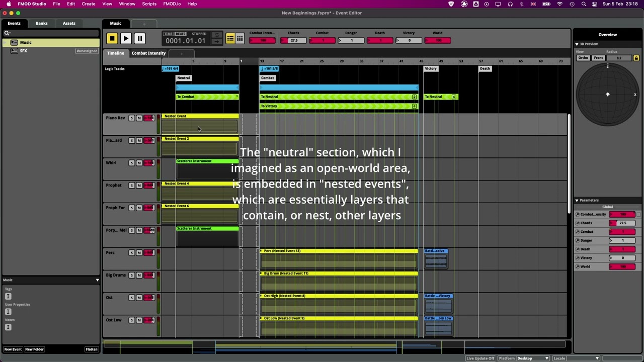The height and width of the screenshot is (362, 644).
Task: Open the Wi-Fi menu bar icon
Action: tap(559, 4)
